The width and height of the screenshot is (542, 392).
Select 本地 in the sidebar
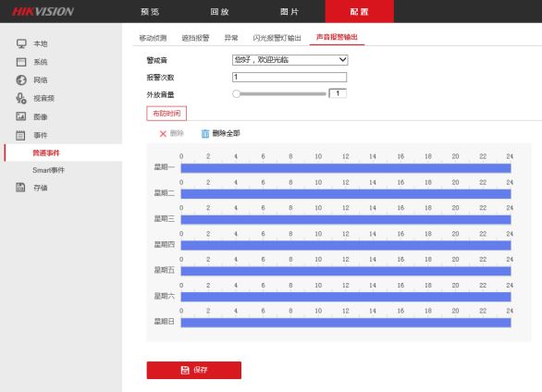click(41, 43)
